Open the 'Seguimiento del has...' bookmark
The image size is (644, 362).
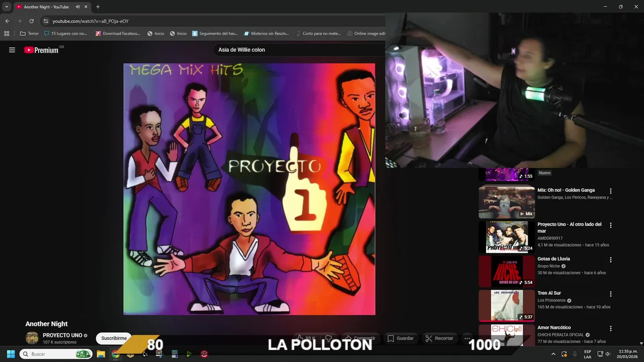215,34
